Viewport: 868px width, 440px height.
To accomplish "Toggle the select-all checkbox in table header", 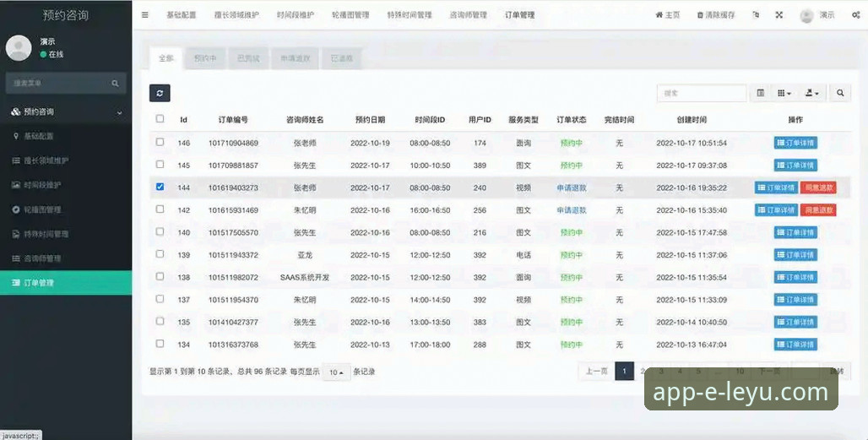I will 160,118.
